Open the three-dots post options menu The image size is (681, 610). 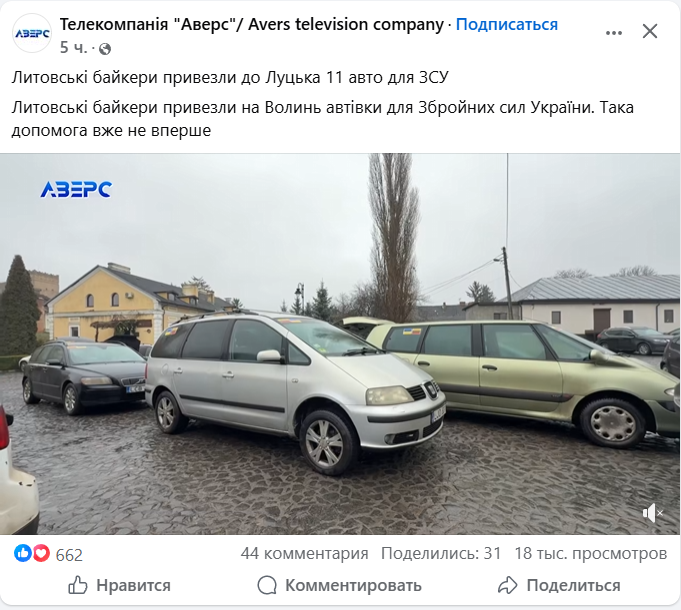pyautogui.click(x=614, y=33)
